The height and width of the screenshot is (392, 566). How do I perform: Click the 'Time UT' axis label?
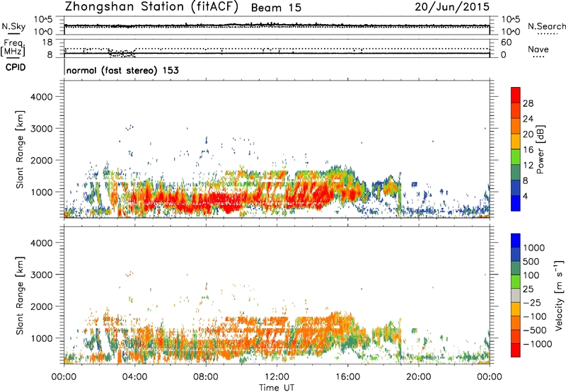277,388
